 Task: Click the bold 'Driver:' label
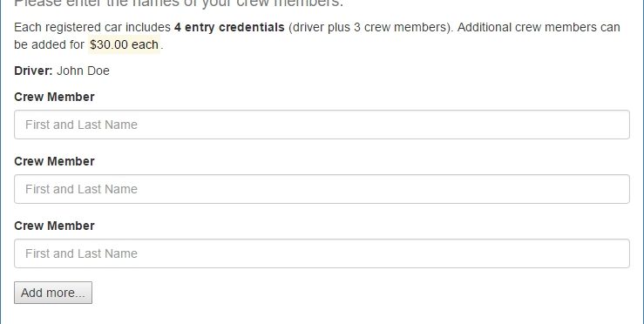[33, 71]
